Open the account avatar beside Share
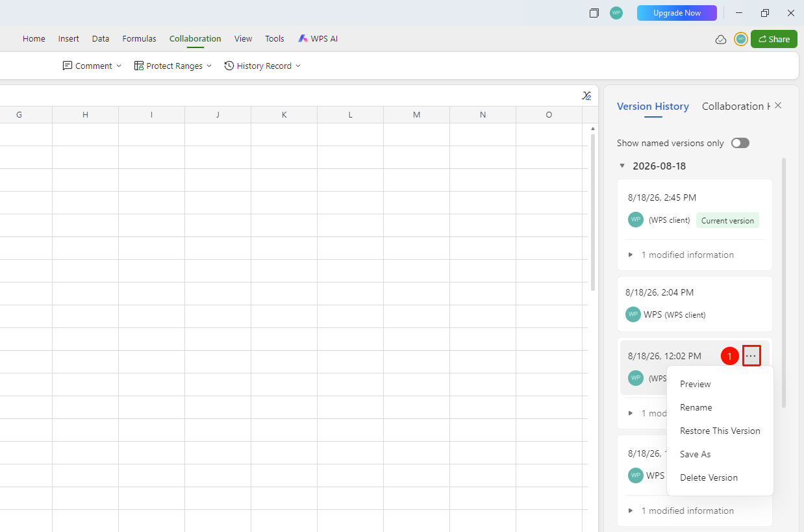 point(741,39)
